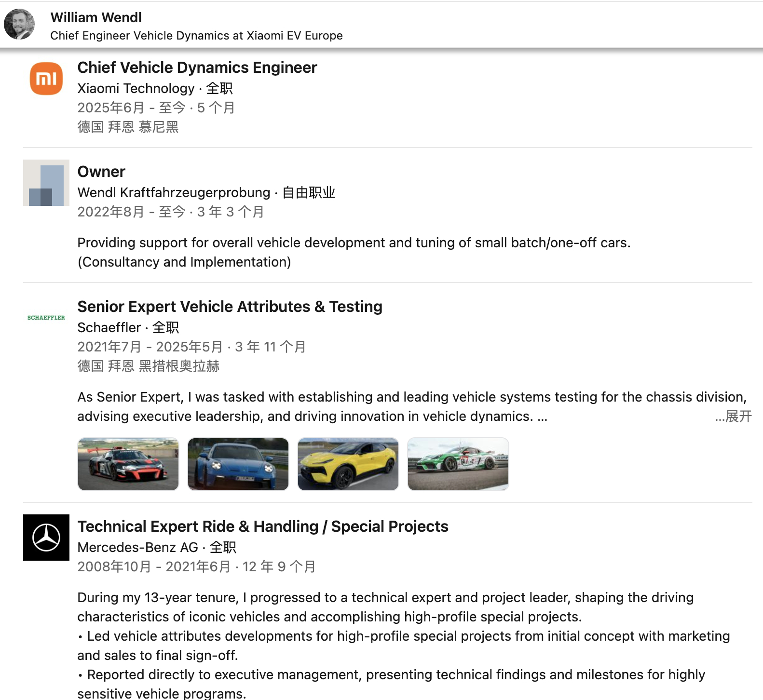The width and height of the screenshot is (763, 700).
Task: Click the Mercedes-Benz AG company name
Action: point(138,547)
